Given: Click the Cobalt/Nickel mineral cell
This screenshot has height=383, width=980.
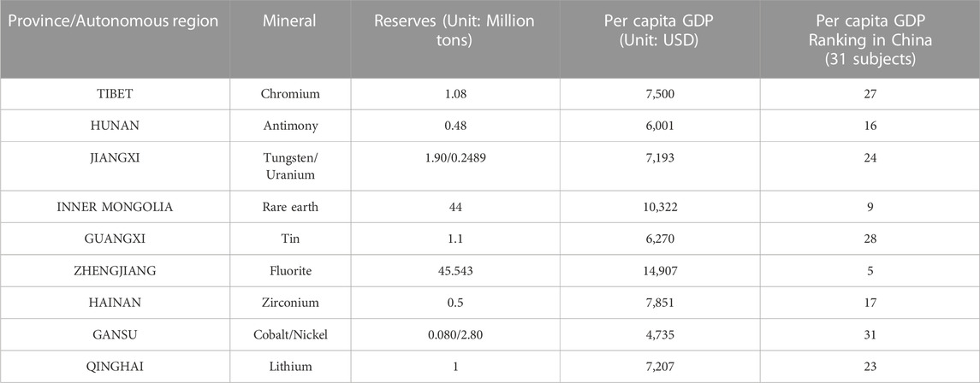Looking at the screenshot, I should coord(290,334).
